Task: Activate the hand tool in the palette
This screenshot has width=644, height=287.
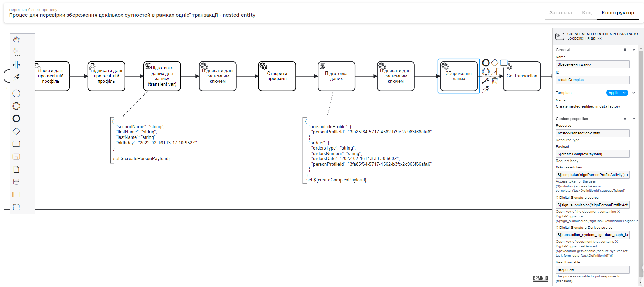Action: (16, 40)
